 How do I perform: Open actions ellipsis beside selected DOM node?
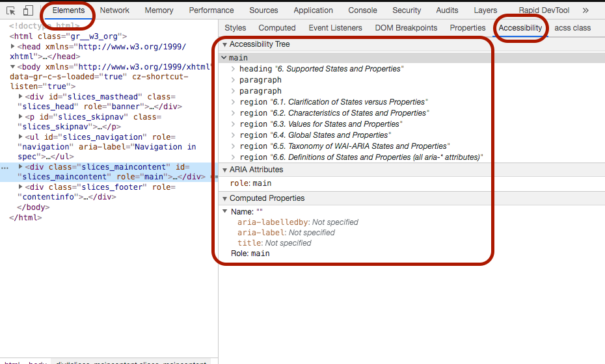[x=5, y=167]
